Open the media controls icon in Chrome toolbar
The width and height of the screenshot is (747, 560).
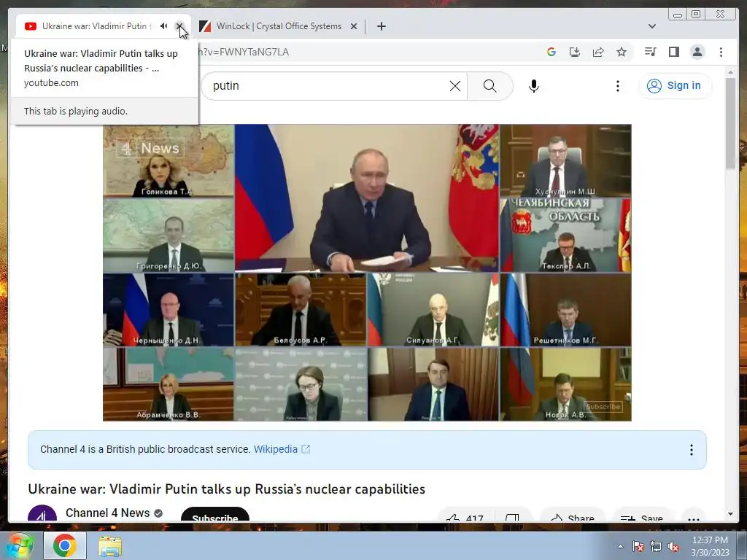click(650, 52)
